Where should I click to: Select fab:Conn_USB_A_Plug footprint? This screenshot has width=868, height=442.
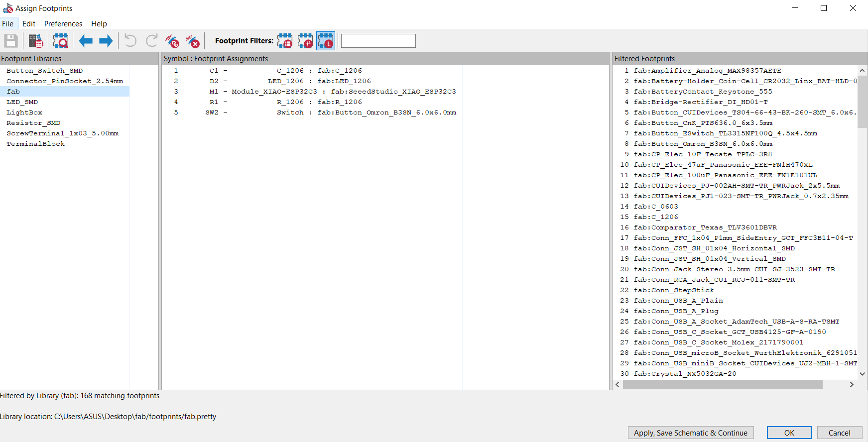(676, 311)
